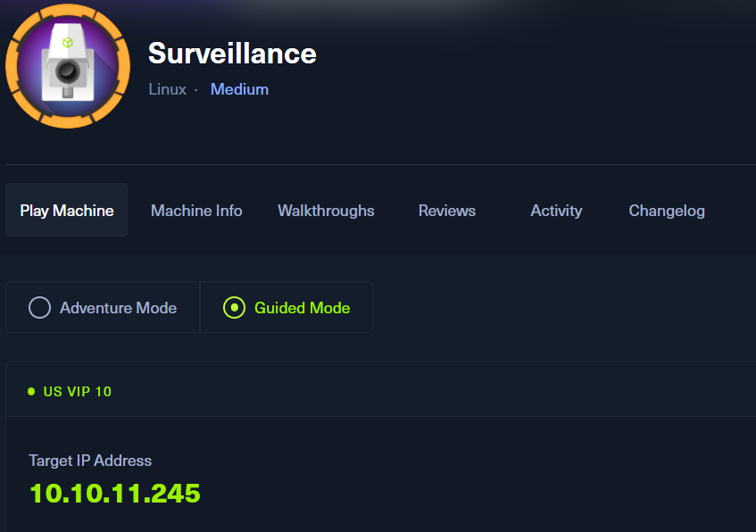View the Reviews tab
Viewport: 756px width, 532px height.
click(x=446, y=211)
